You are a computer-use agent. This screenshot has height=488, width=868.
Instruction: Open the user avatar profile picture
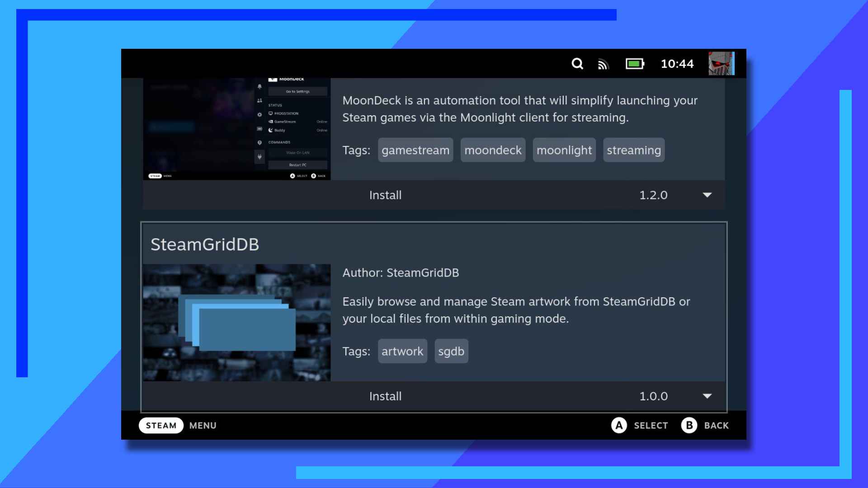(721, 64)
